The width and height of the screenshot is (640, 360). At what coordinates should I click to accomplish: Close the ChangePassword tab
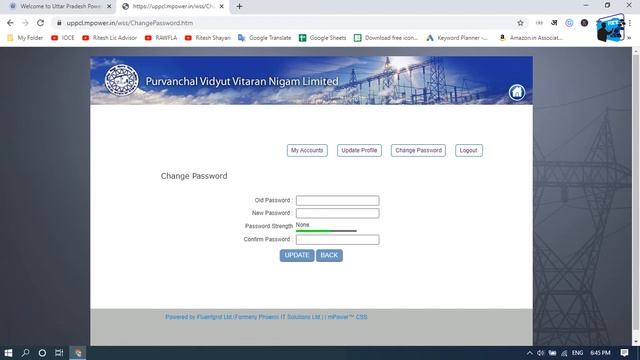pos(221,7)
